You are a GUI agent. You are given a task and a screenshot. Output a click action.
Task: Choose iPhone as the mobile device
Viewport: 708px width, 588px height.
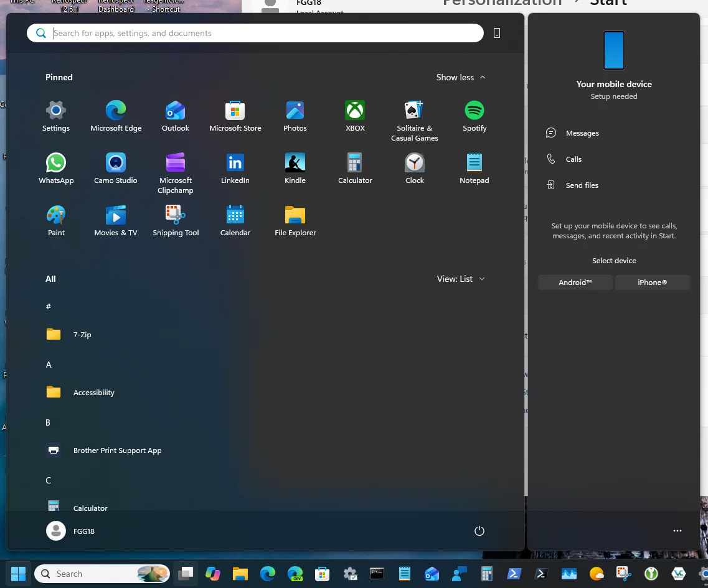(x=652, y=282)
